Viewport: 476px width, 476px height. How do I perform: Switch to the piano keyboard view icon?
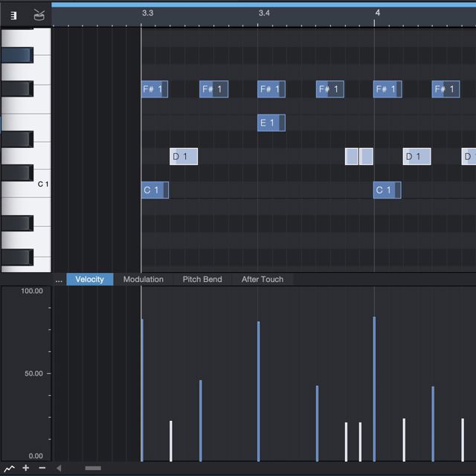coord(13,16)
